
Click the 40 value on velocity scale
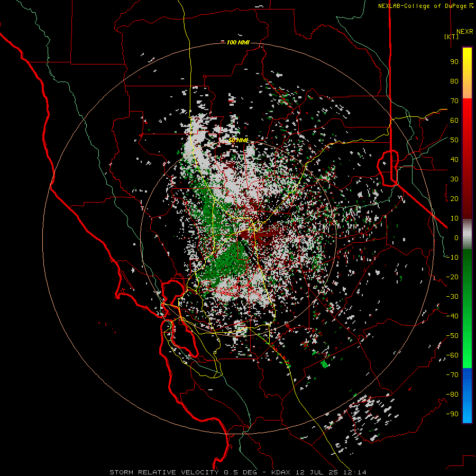(x=454, y=160)
